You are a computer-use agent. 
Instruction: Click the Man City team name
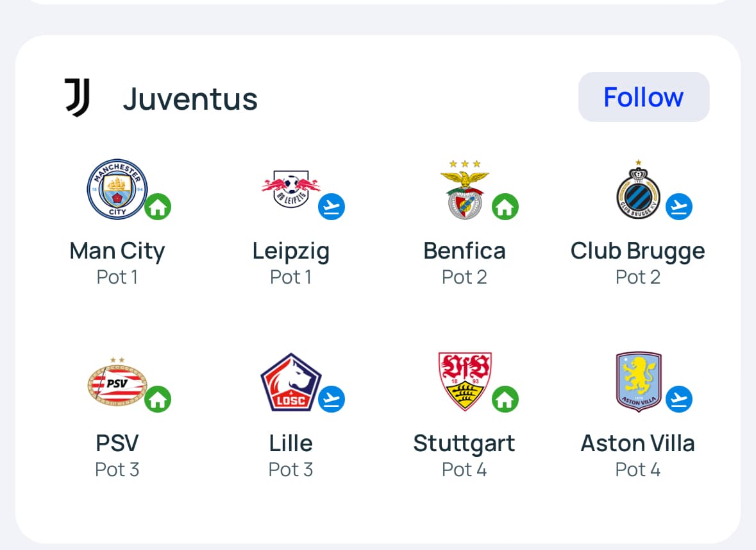pyautogui.click(x=117, y=251)
